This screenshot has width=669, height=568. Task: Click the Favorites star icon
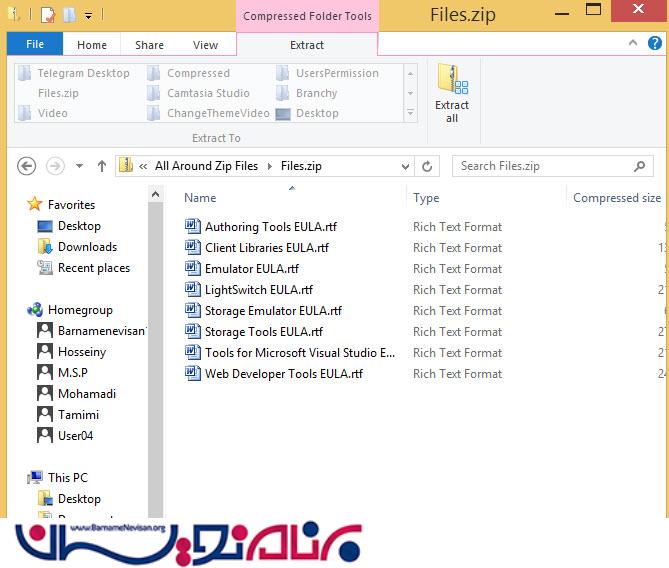click(x=36, y=204)
